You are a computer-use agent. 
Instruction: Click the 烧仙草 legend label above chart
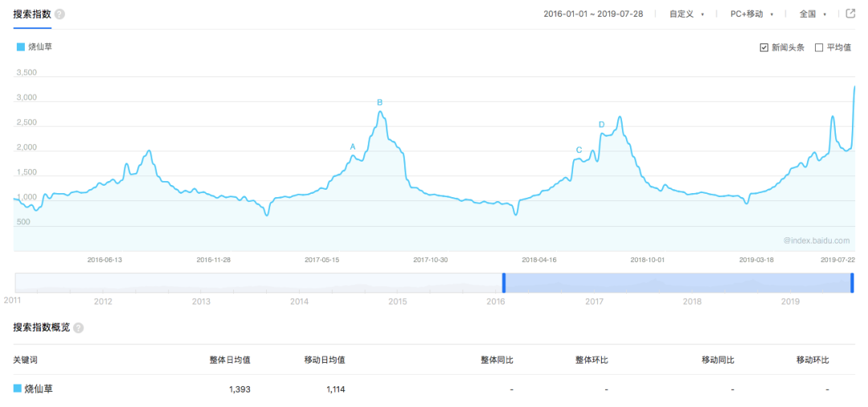(40, 47)
